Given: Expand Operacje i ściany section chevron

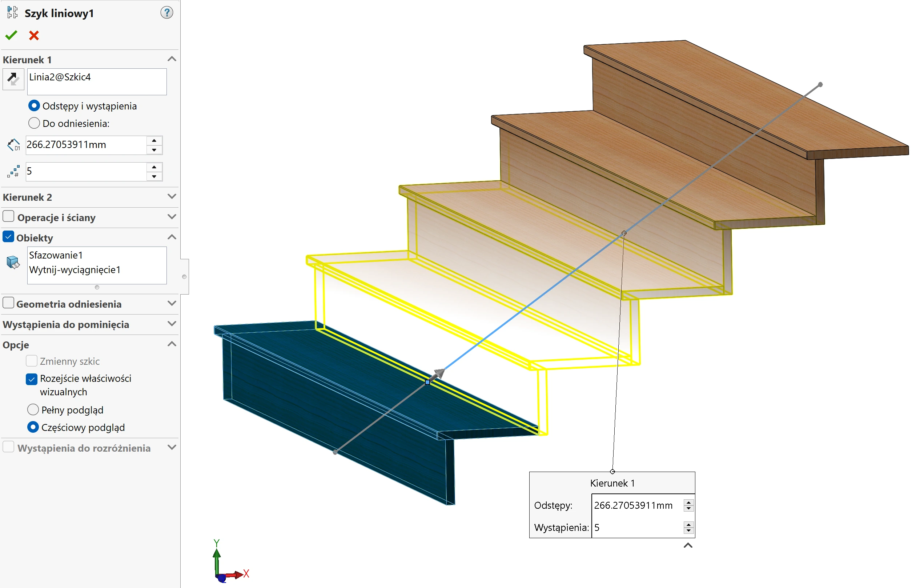Looking at the screenshot, I should (172, 217).
